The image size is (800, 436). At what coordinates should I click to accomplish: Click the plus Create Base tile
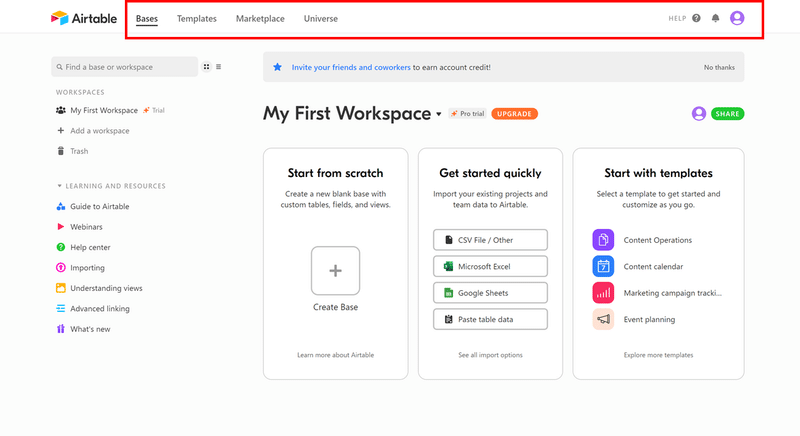335,271
